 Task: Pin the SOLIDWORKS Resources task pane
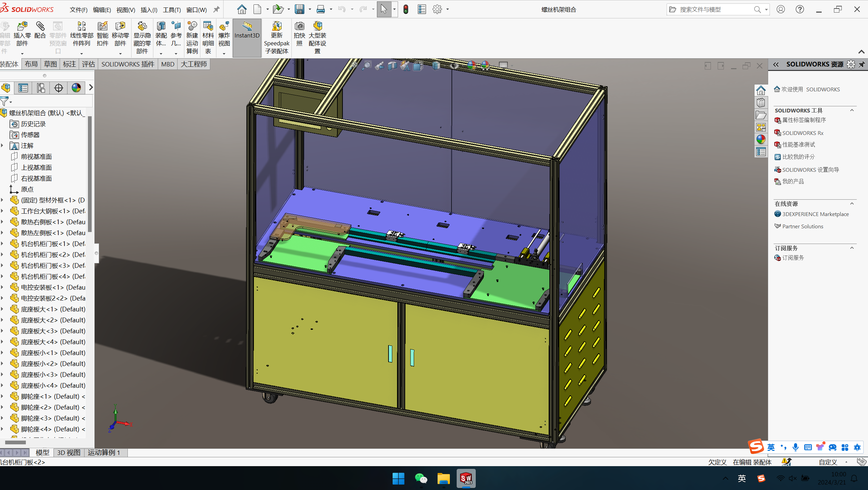pyautogui.click(x=862, y=64)
